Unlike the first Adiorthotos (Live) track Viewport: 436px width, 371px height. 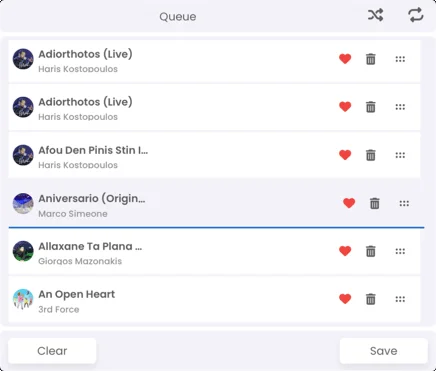[345, 59]
